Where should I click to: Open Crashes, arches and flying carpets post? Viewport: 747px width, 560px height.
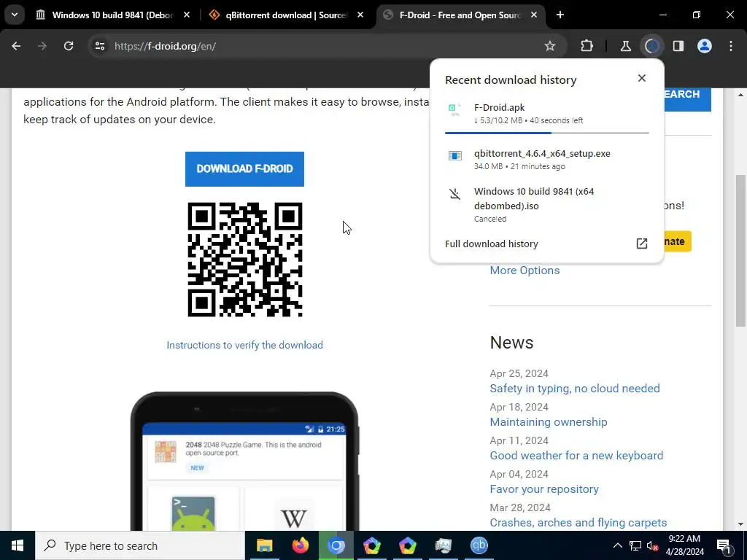[x=578, y=522]
